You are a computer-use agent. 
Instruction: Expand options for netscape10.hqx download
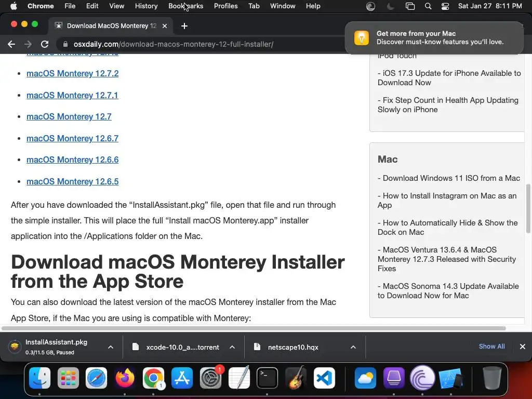353,347
